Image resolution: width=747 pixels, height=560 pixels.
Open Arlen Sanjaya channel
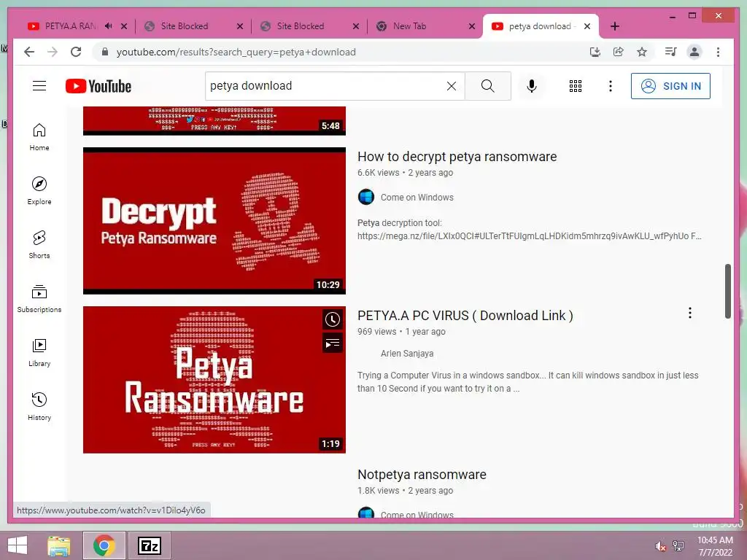(x=407, y=354)
